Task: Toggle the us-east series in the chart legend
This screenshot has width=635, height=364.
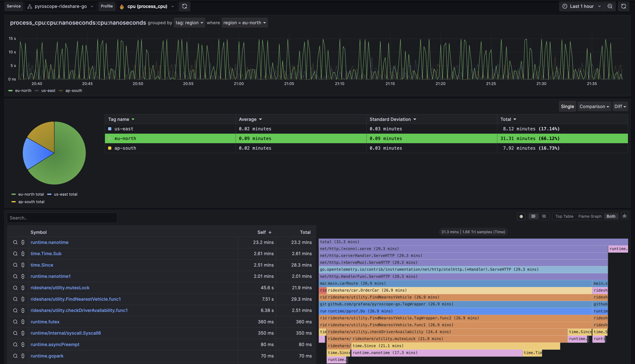Action: (x=48, y=91)
